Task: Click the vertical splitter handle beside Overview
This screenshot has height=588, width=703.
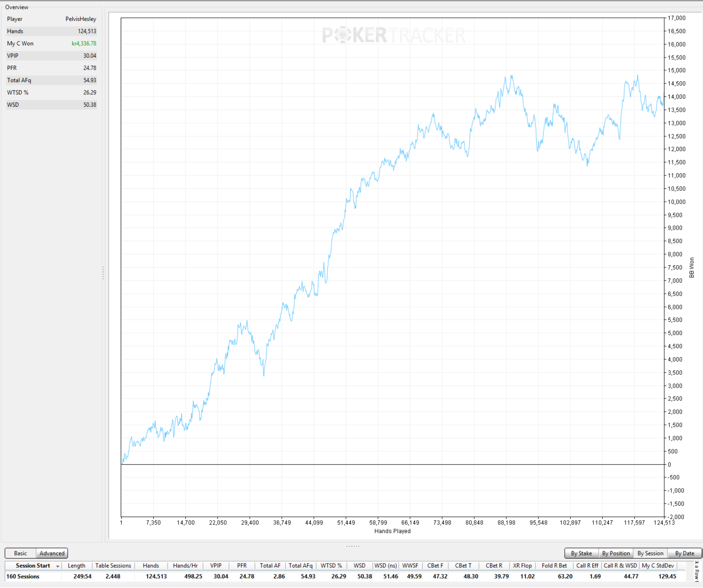Action: pyautogui.click(x=103, y=273)
